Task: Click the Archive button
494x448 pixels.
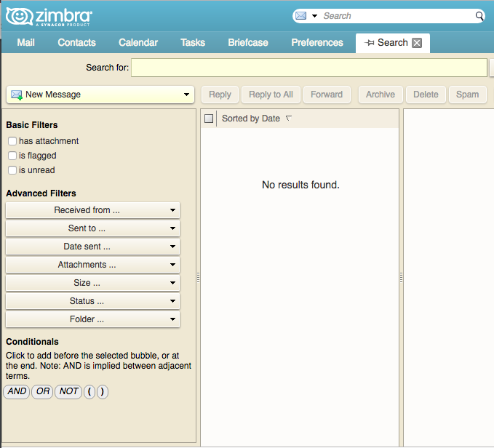Action: (381, 95)
